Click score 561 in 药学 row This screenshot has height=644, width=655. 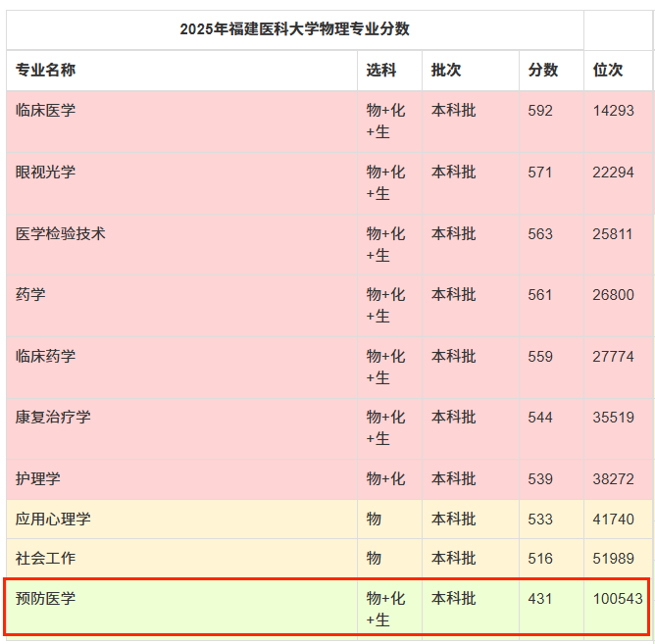[x=540, y=295]
